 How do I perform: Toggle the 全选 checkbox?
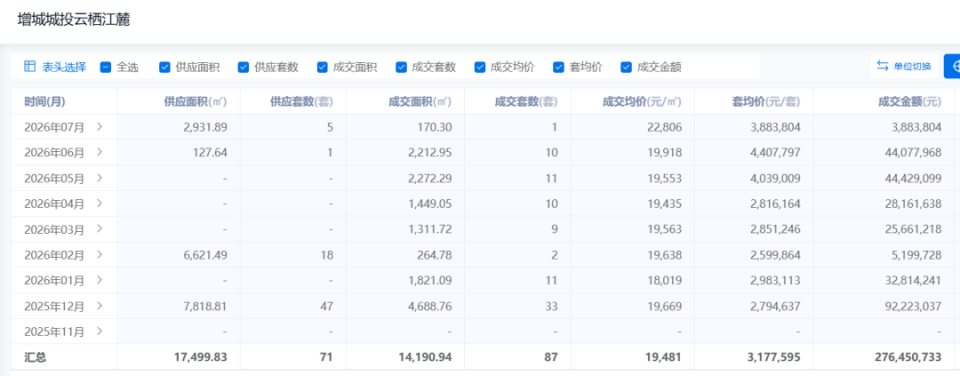click(x=105, y=67)
